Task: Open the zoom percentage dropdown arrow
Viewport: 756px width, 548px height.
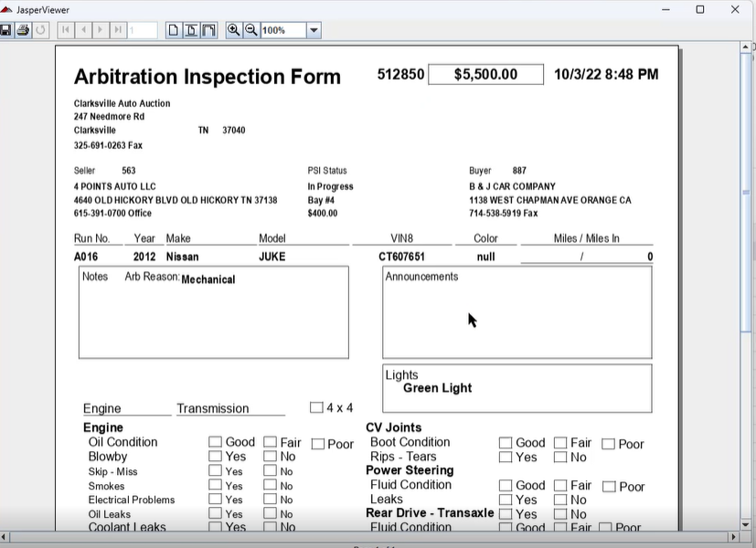Action: coord(314,30)
